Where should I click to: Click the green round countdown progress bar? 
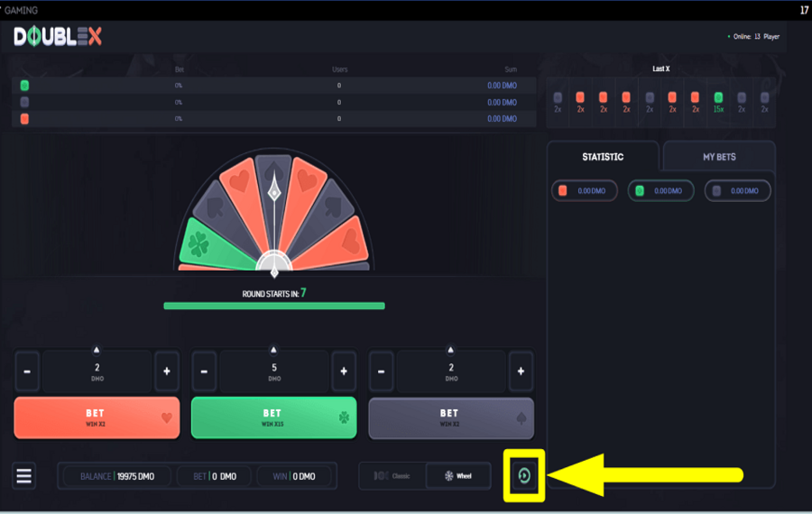pos(273,306)
